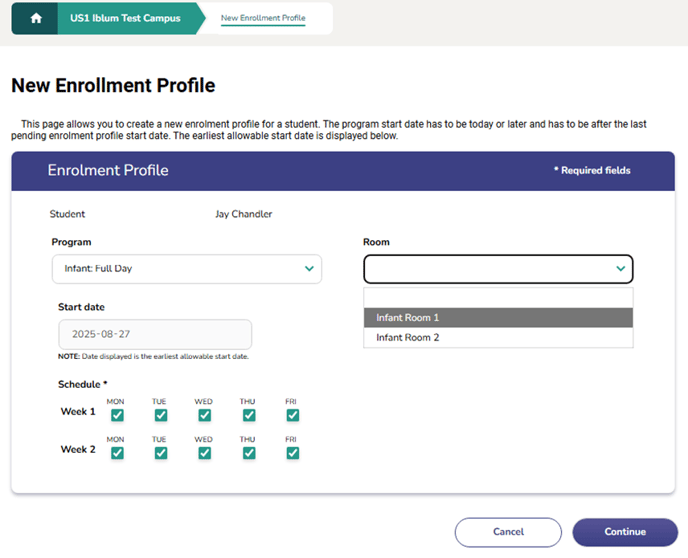Viewport: 688px width, 558px height.
Task: Open US1 Iblum Test Campus breadcrumb
Action: click(x=124, y=18)
